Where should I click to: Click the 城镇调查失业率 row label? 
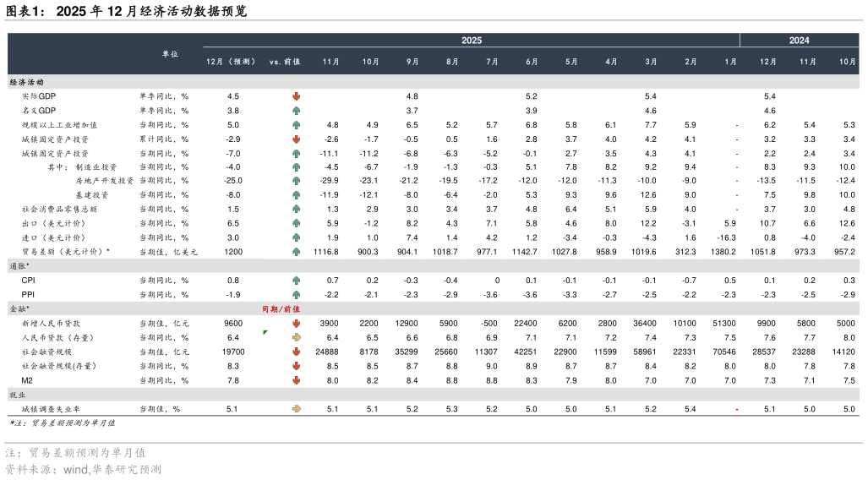pos(51,409)
